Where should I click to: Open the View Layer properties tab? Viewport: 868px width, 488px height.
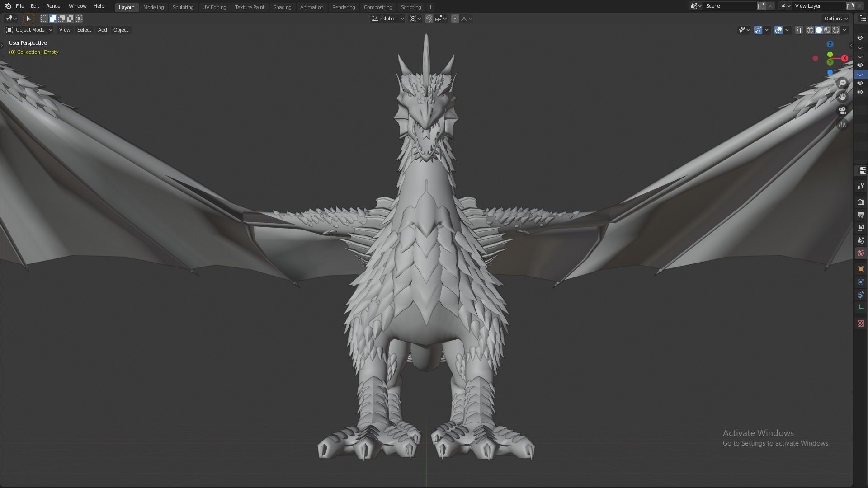[861, 228]
